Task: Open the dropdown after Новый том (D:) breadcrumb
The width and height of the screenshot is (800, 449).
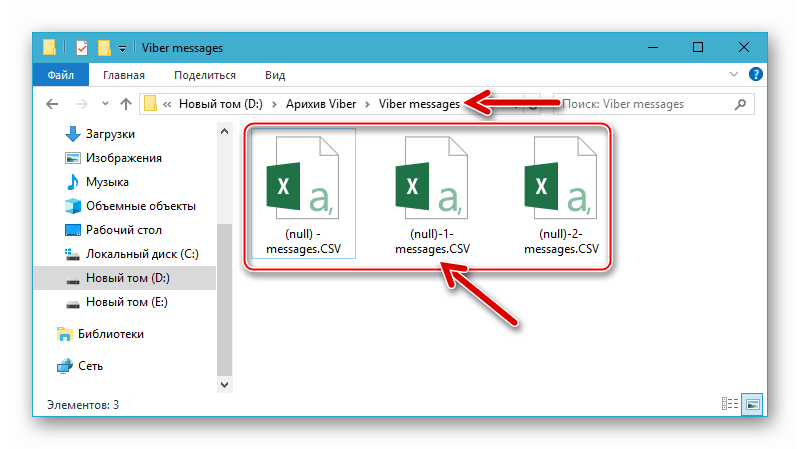Action: click(274, 105)
